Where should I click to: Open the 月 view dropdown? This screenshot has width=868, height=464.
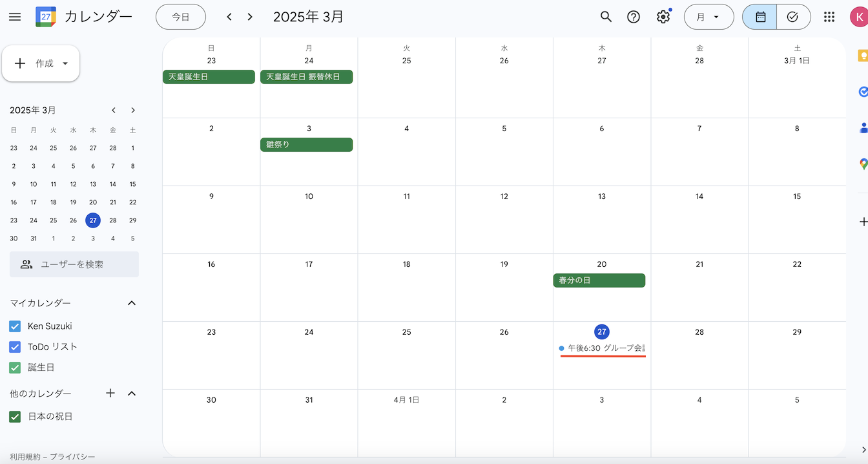coord(708,17)
